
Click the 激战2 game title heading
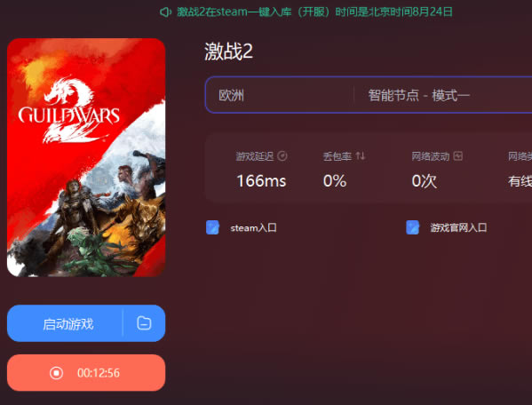click(228, 52)
